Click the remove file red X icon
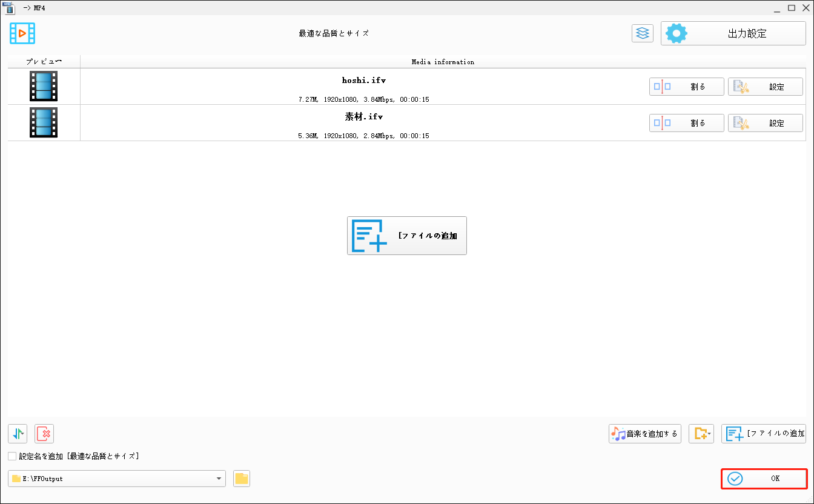 click(44, 434)
